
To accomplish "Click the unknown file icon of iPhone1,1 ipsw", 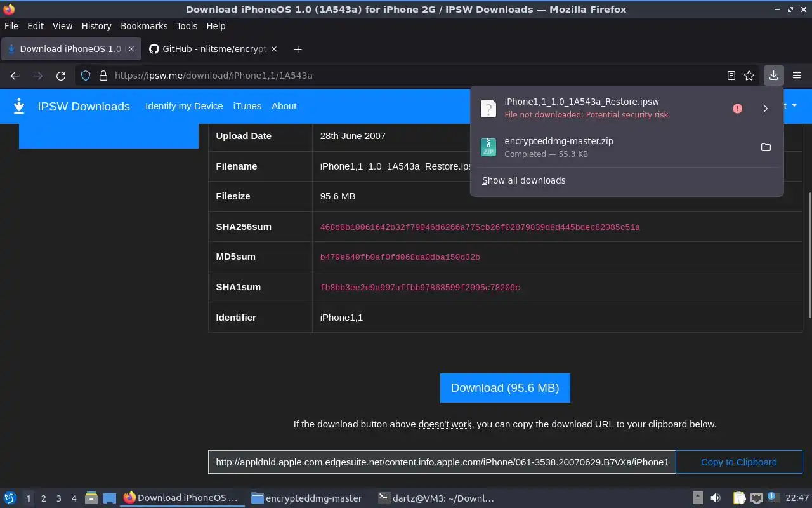I will (488, 109).
